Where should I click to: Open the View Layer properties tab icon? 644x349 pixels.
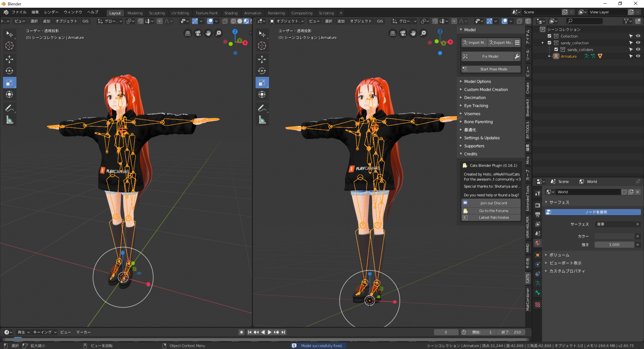[x=538, y=224]
